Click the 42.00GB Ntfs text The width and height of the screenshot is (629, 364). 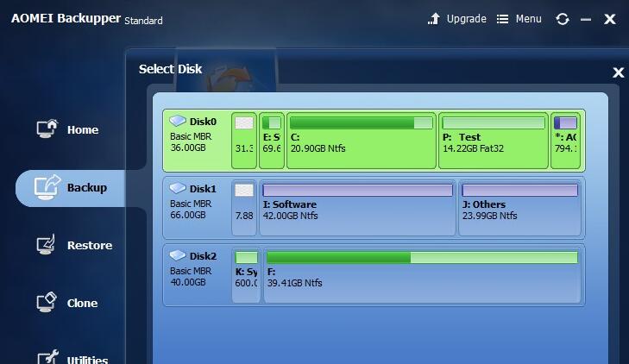[x=291, y=216]
